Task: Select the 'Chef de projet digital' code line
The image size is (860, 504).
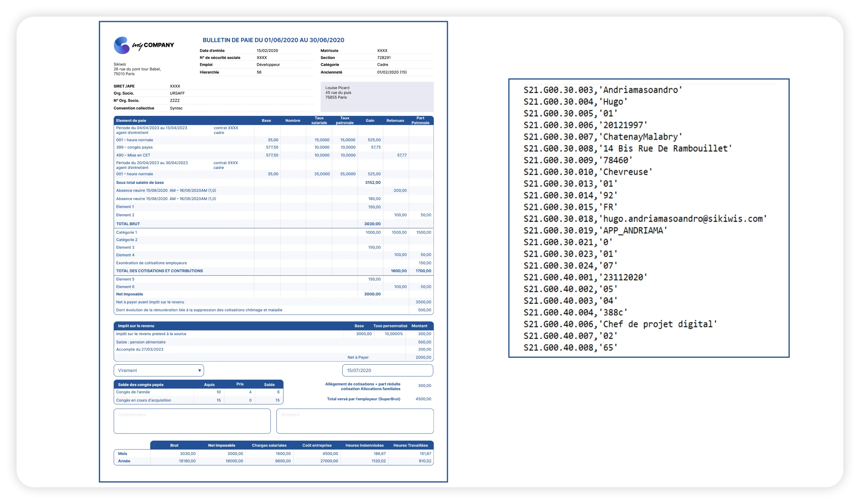Action: click(x=620, y=324)
